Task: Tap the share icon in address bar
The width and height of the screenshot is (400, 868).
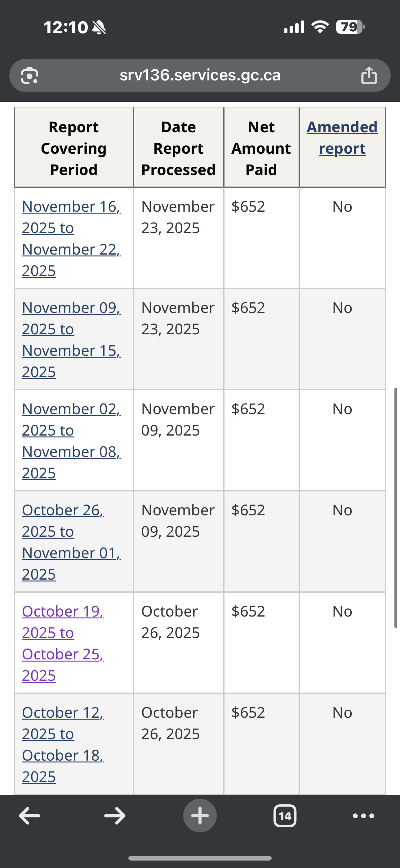Action: [x=369, y=75]
